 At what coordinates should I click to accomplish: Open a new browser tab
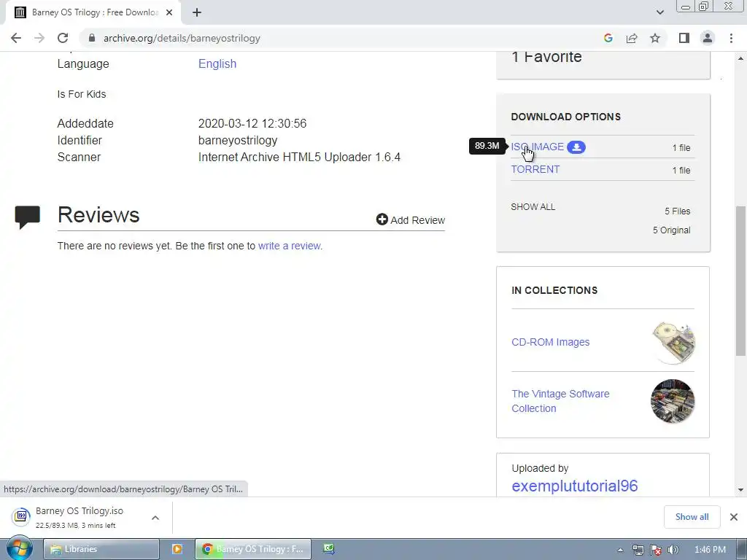[197, 12]
